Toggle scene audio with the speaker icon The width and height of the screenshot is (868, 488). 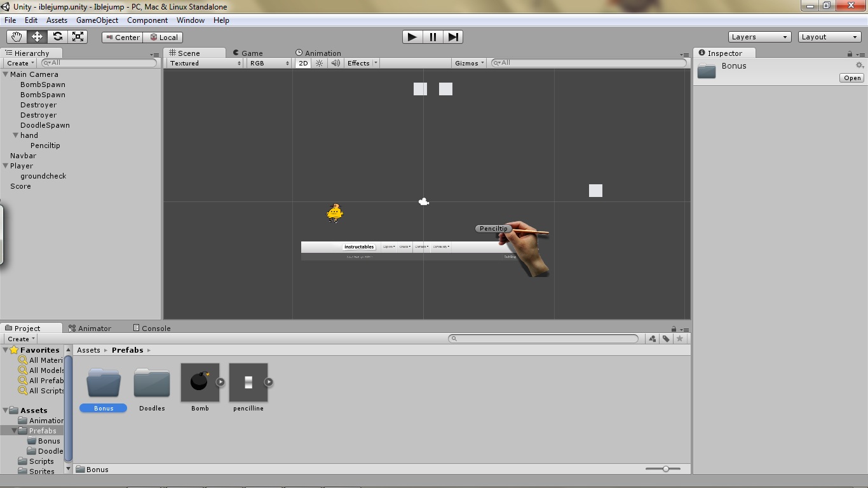pos(336,63)
